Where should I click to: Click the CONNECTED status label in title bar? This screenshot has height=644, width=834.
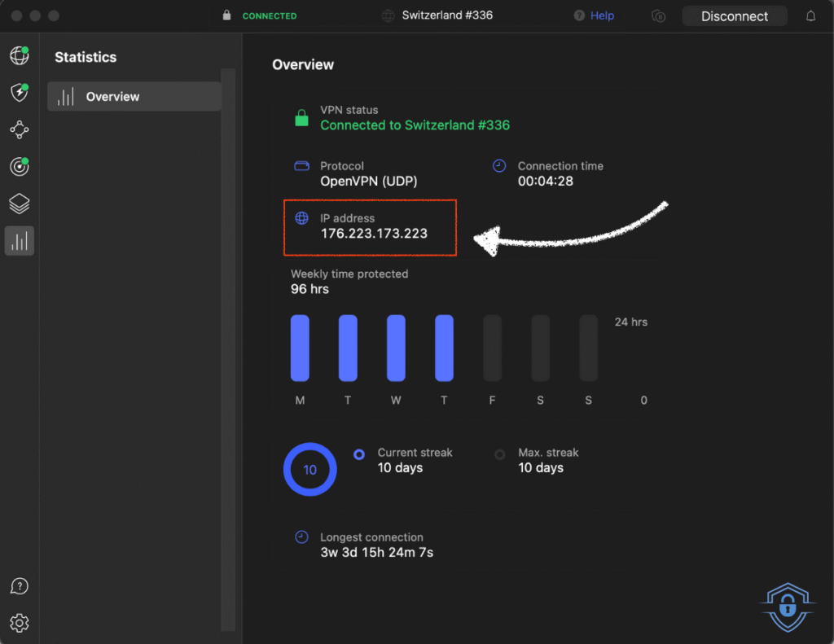(270, 16)
